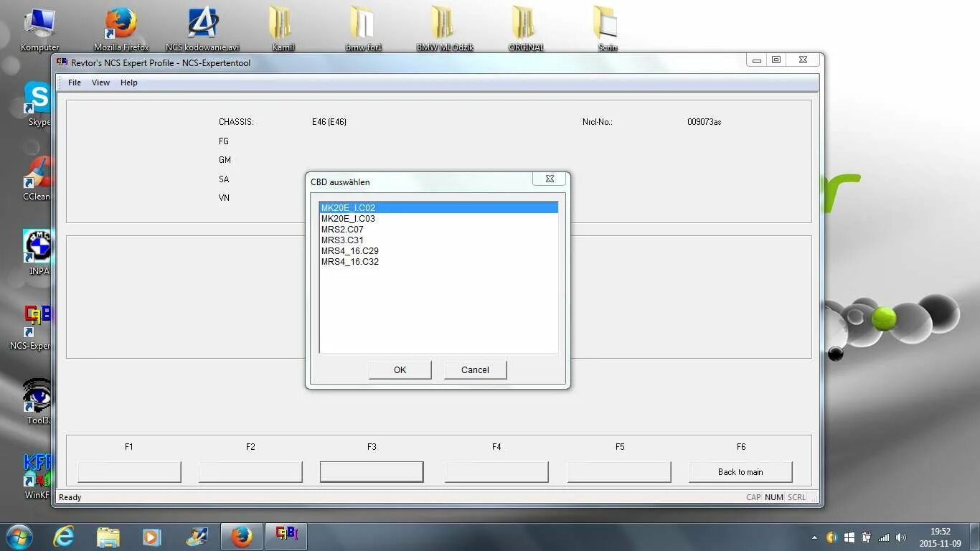
Task: Show hidden tray icons arrow
Action: coord(814,537)
